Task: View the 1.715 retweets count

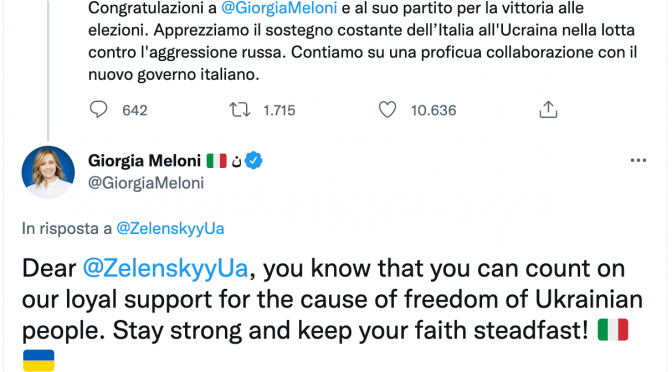Action: (279, 111)
